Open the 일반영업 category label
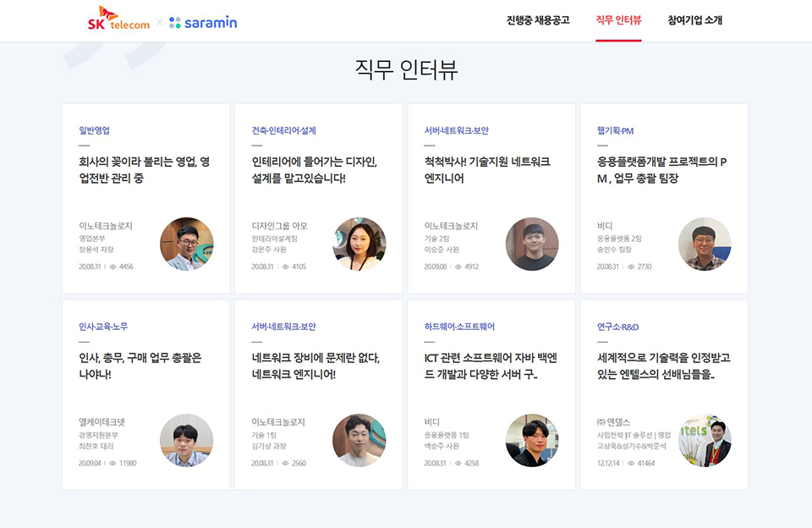The width and height of the screenshot is (812, 528). click(x=96, y=131)
